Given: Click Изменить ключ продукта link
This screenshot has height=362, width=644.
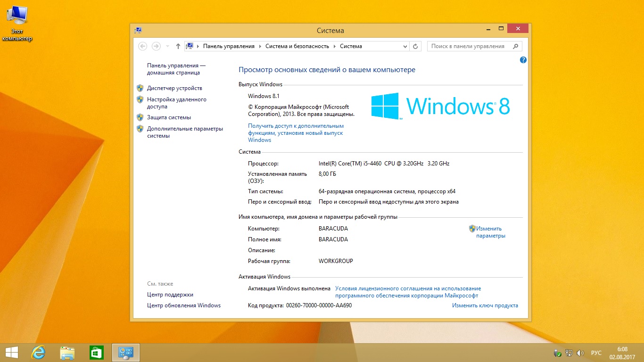Looking at the screenshot, I should (485, 305).
